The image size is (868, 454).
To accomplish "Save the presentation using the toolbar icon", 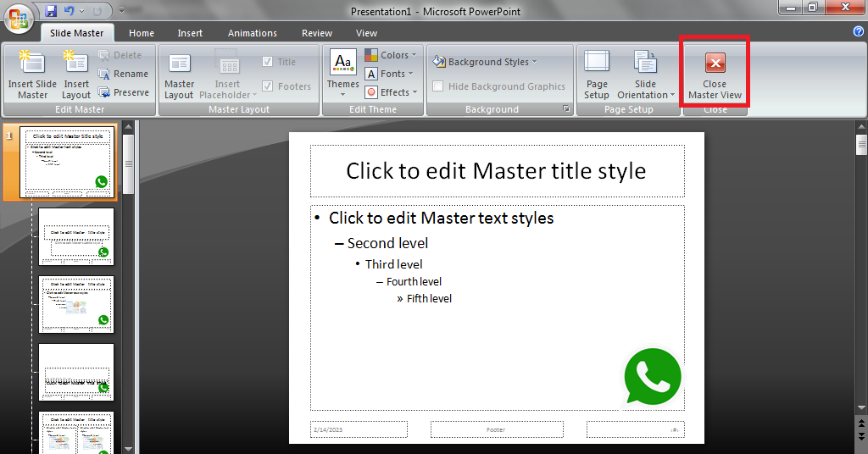I will click(x=51, y=11).
